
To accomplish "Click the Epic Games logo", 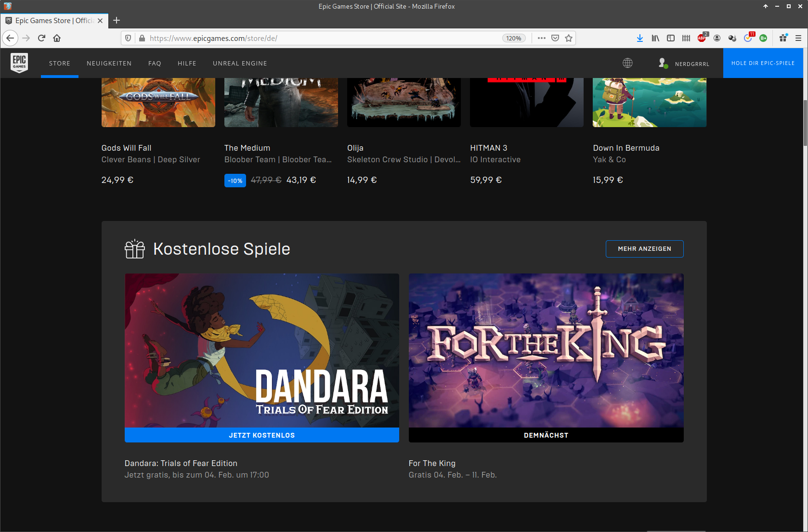I will (x=19, y=63).
